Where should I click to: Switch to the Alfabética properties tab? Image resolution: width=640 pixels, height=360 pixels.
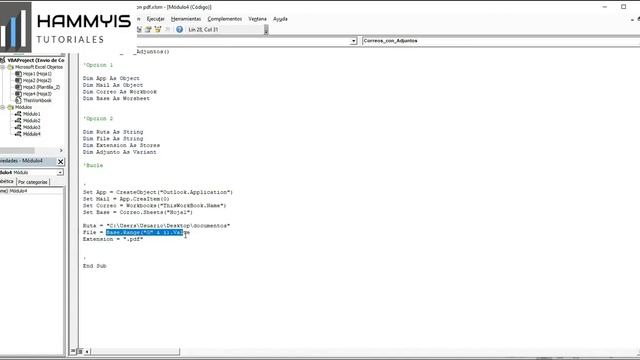point(7,181)
